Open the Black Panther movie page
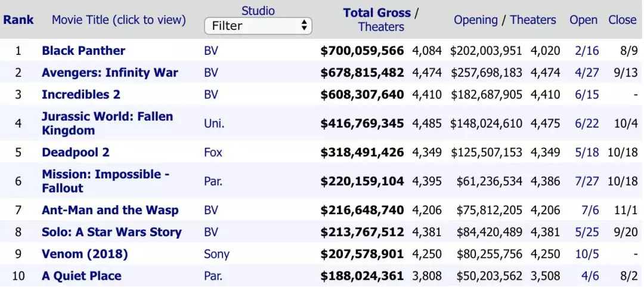The height and width of the screenshot is (287, 644). 83,51
